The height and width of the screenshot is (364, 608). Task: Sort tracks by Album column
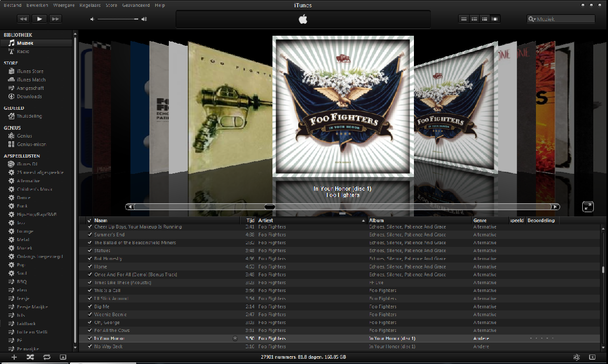[419, 220]
